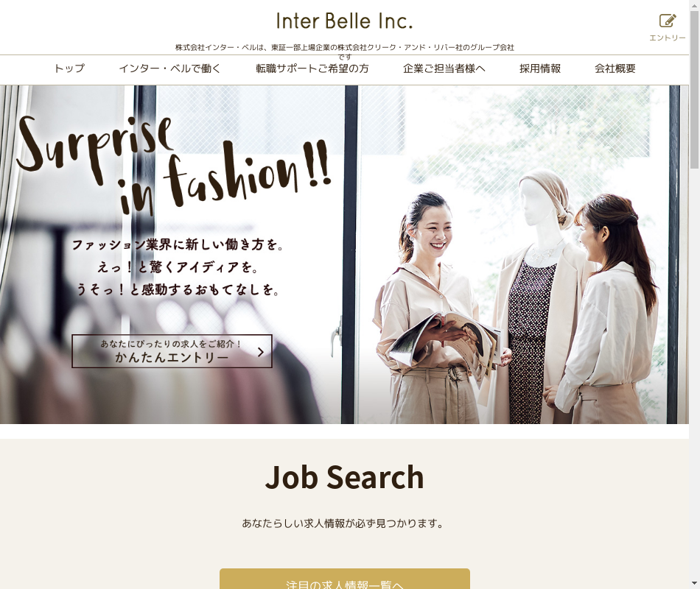The height and width of the screenshot is (589, 700).
Task: Open the 採用情報 menu item
Action: [x=539, y=68]
